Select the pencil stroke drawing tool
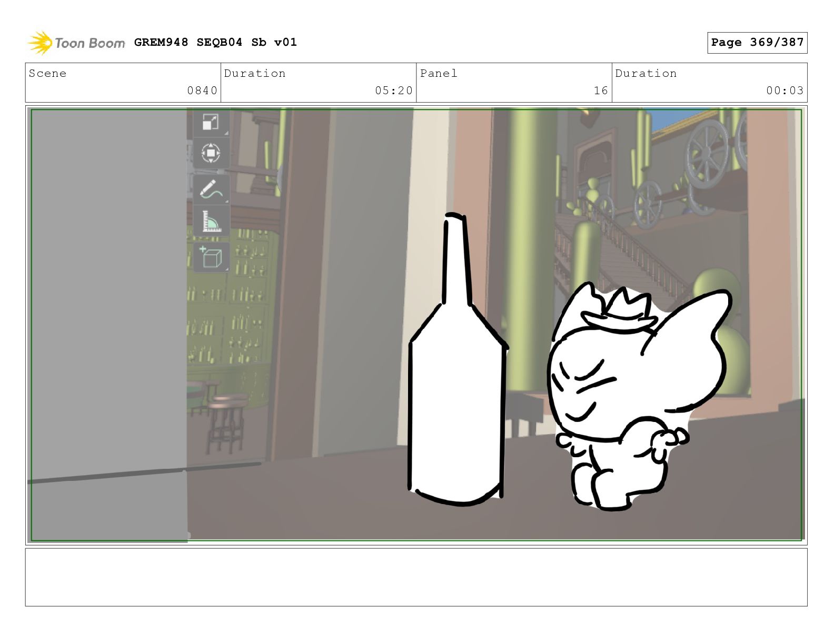834x644 pixels. pos(211,189)
